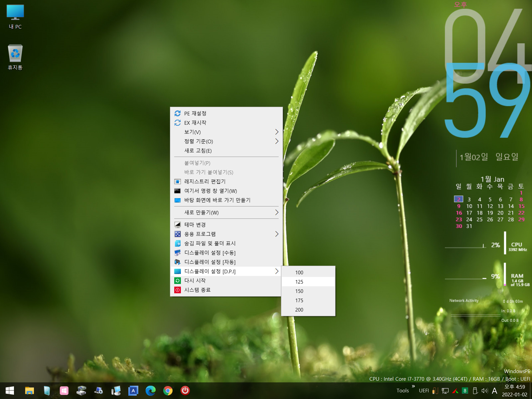Open the Windows Start button
Image resolution: width=532 pixels, height=399 pixels.
10,391
